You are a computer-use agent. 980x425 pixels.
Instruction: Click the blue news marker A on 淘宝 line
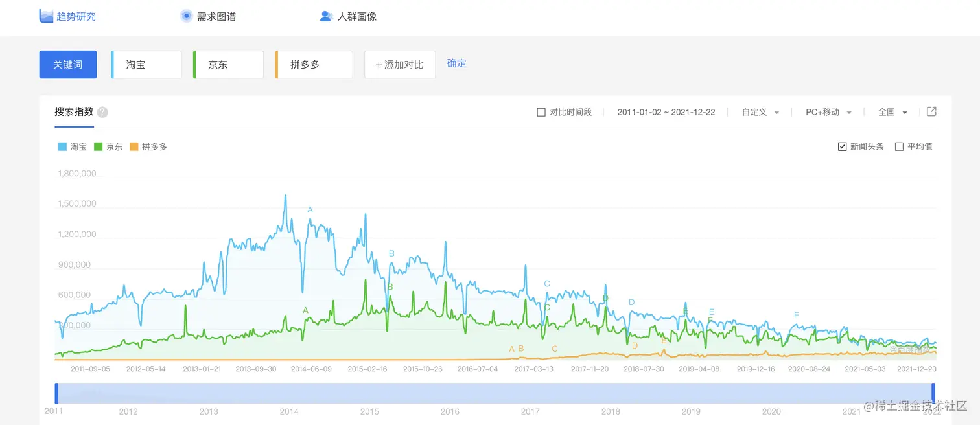click(310, 210)
